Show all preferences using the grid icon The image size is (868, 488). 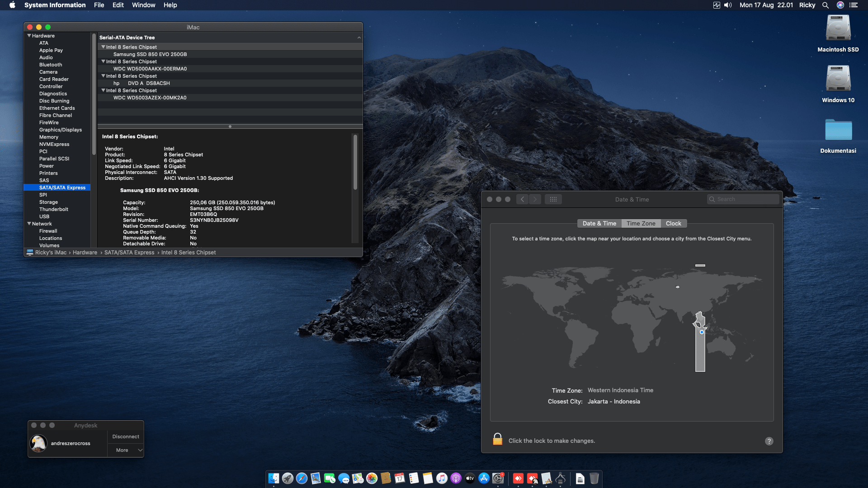(x=553, y=199)
